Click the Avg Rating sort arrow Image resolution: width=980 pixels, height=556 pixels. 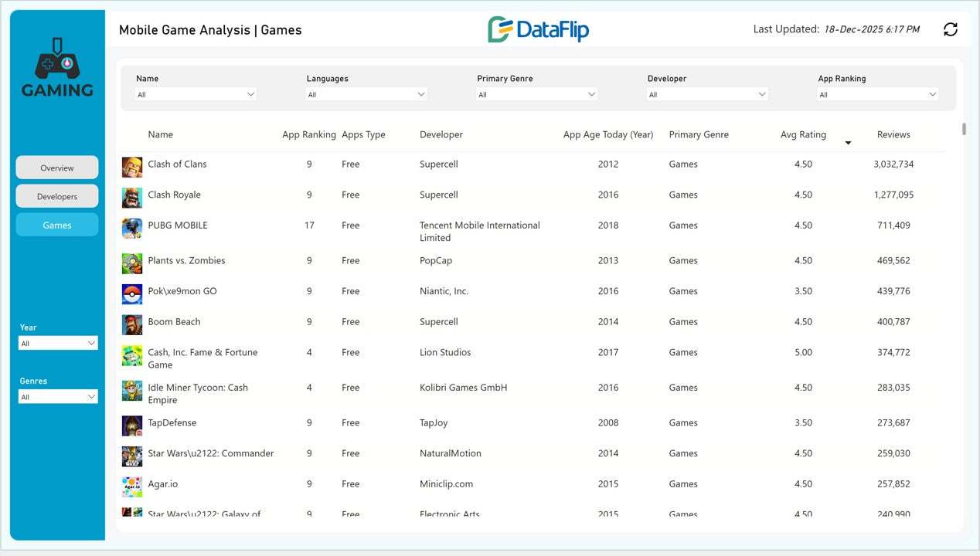848,143
